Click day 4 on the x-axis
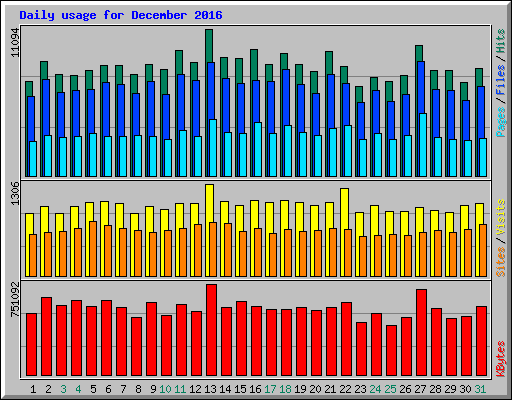 click(78, 389)
